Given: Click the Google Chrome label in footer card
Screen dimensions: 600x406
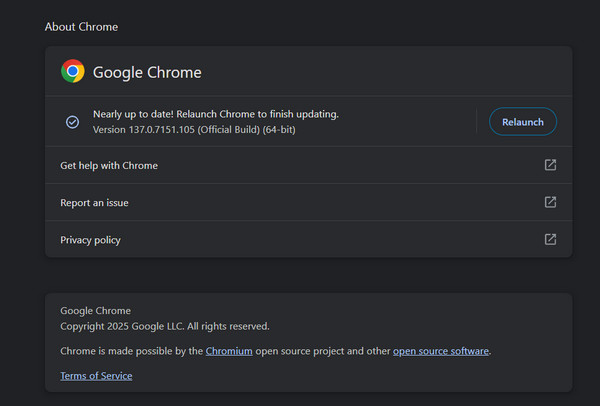Looking at the screenshot, I should [96, 311].
